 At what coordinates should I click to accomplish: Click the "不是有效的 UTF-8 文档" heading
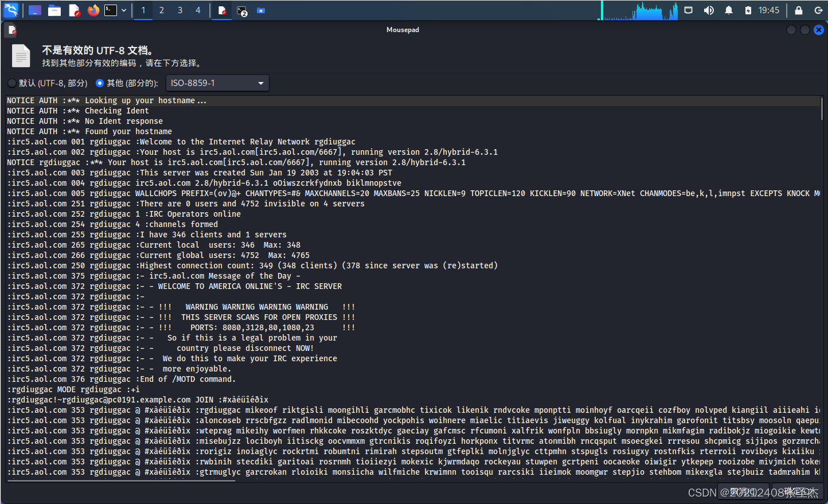(97, 50)
